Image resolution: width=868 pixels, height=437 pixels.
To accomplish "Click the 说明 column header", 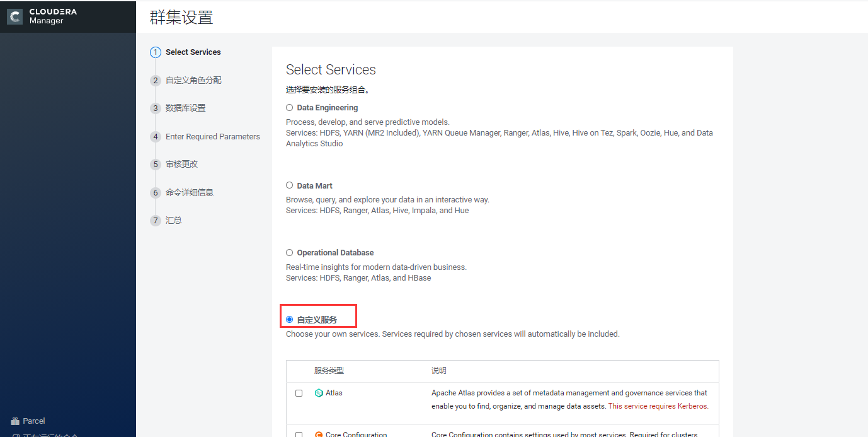I will click(x=439, y=371).
